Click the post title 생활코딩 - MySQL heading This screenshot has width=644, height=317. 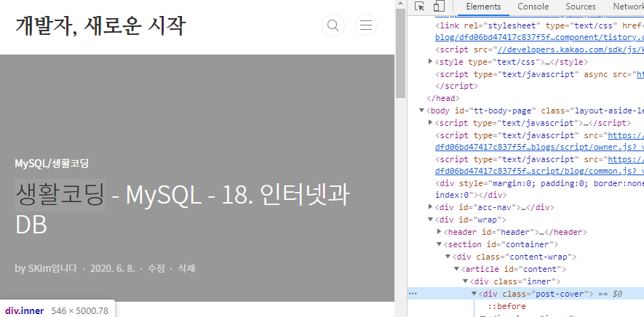(181, 209)
